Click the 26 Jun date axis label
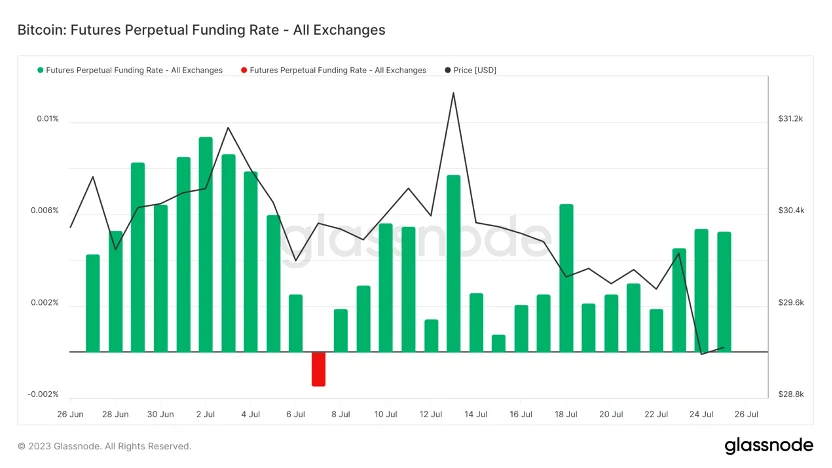Viewport: 832px width, 468px height. pyautogui.click(x=70, y=413)
